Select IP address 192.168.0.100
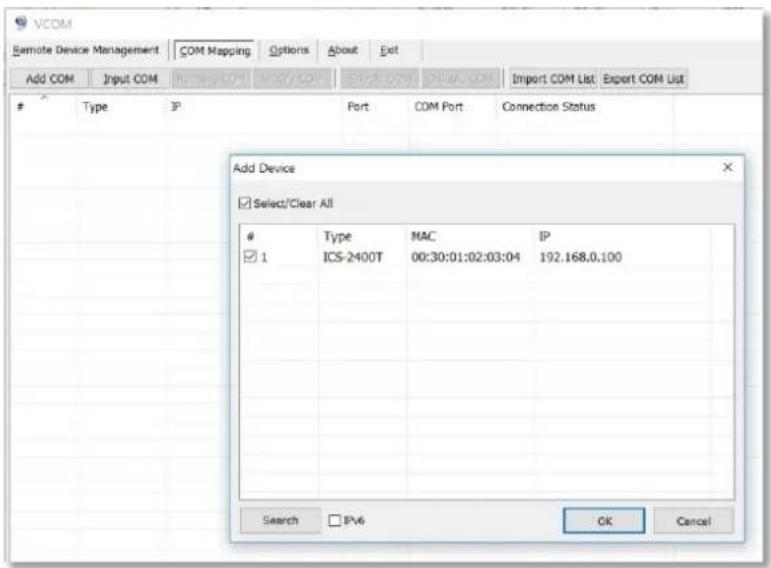The width and height of the screenshot is (771, 568). tap(580, 257)
